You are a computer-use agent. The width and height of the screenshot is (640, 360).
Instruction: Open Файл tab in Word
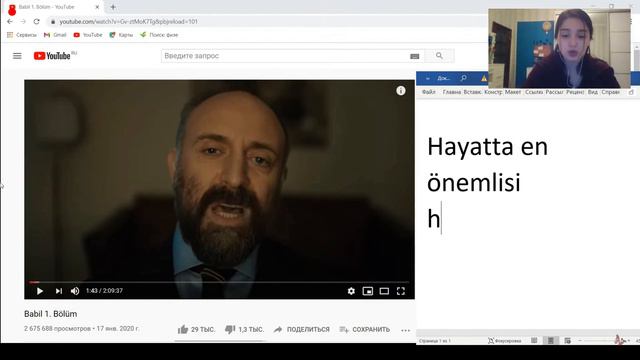coord(429,92)
